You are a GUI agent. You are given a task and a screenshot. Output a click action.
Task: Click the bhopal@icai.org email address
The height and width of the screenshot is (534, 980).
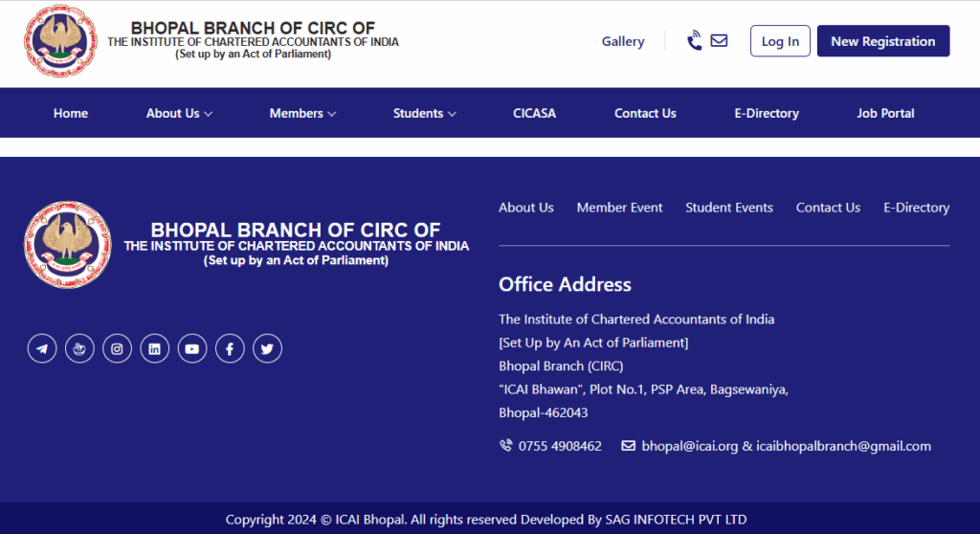(689, 446)
